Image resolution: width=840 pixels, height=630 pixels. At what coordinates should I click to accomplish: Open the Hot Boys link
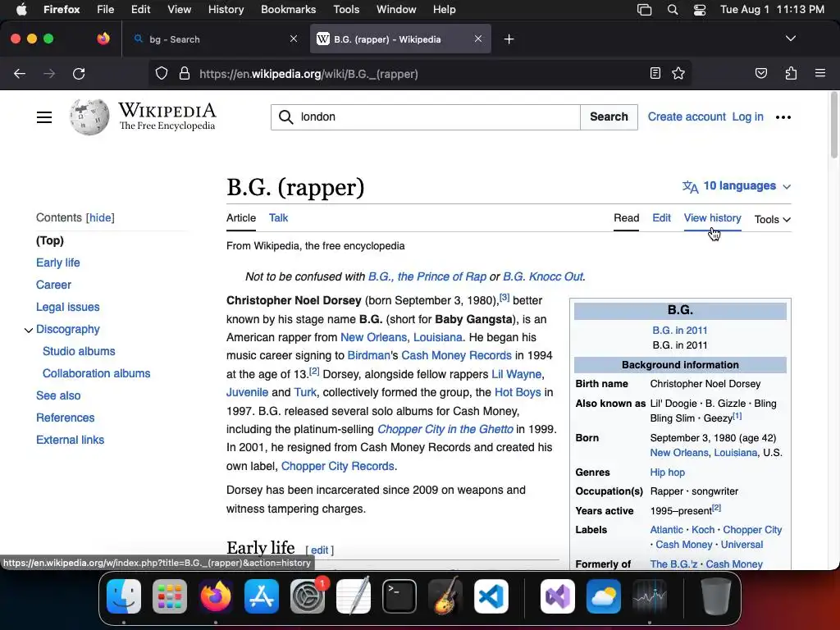click(x=518, y=392)
